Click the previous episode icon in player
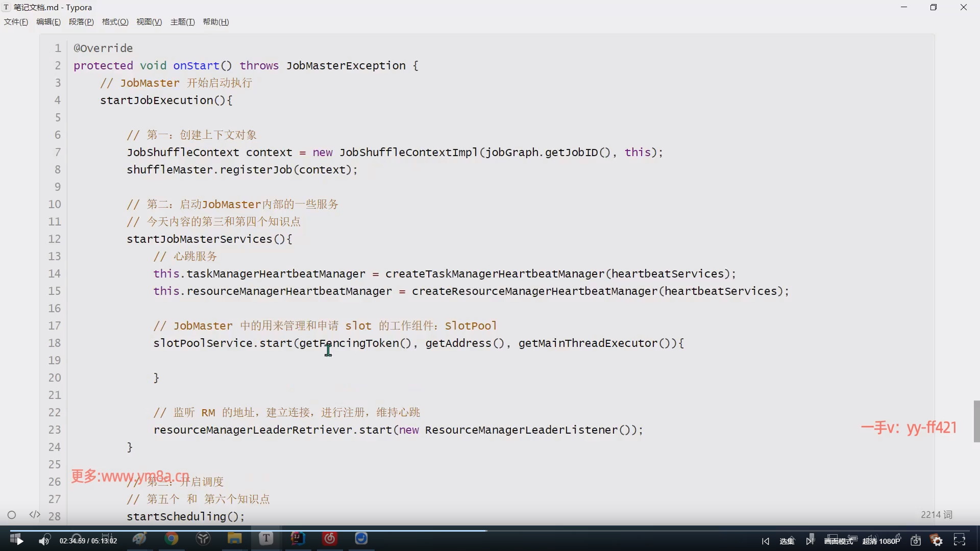This screenshot has height=551, width=980. [765, 541]
